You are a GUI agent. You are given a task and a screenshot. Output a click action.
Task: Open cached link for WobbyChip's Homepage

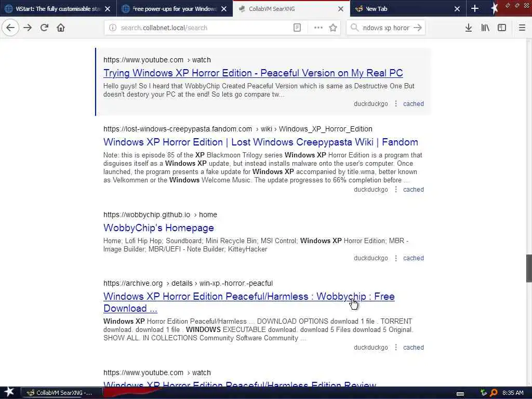tap(413, 258)
